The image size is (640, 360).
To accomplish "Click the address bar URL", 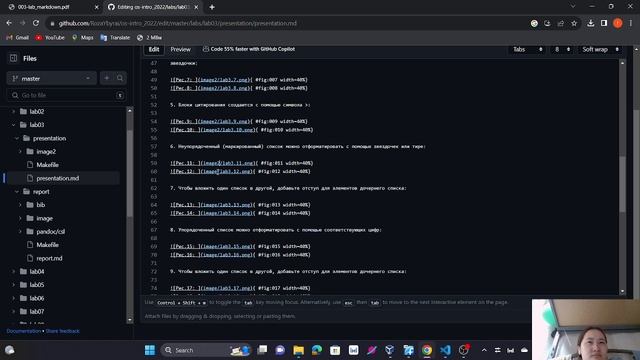I will [178, 23].
